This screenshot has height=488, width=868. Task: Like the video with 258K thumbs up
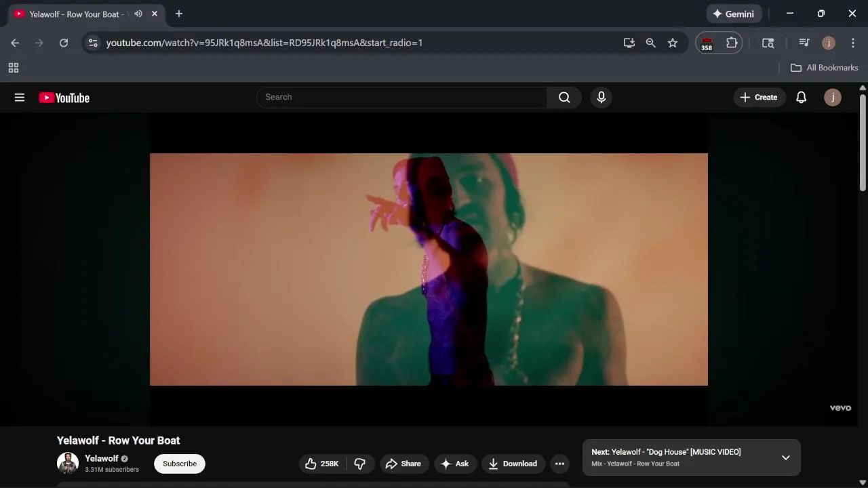(x=322, y=464)
